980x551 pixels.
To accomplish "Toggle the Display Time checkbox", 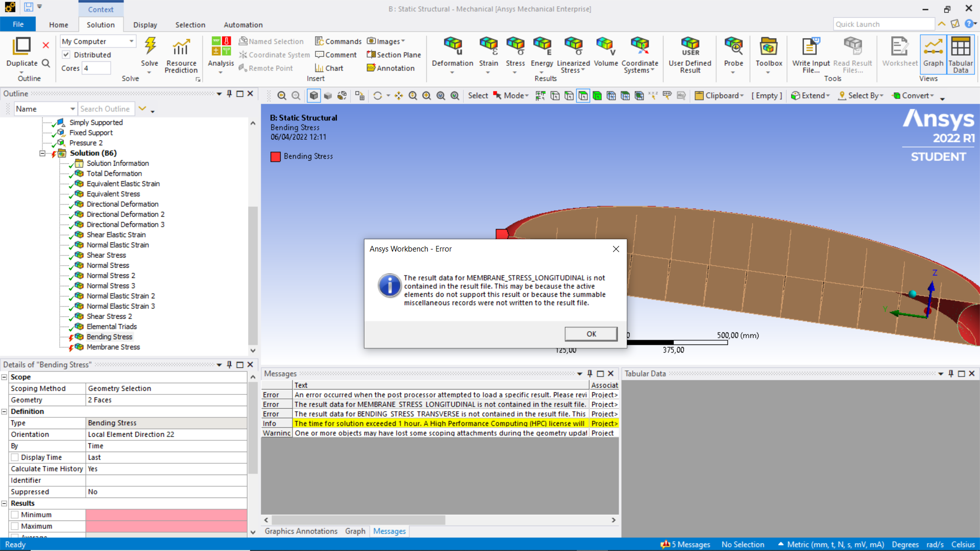I will [x=15, y=457].
